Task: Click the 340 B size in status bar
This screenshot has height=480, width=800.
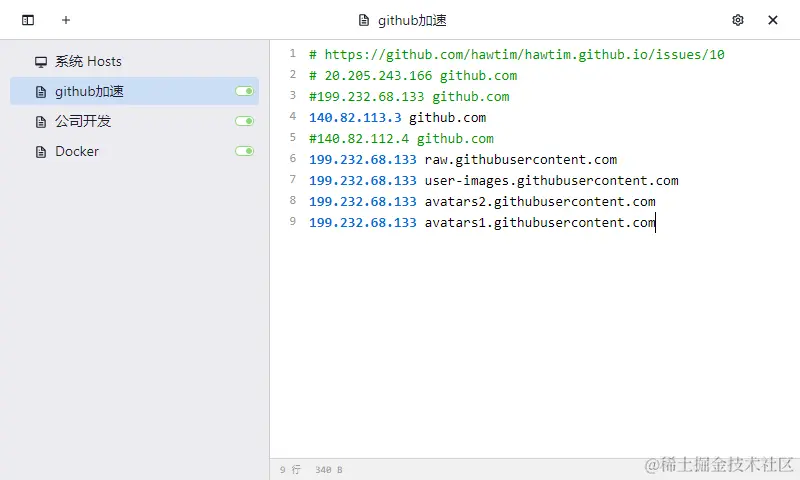Action: pyautogui.click(x=329, y=470)
